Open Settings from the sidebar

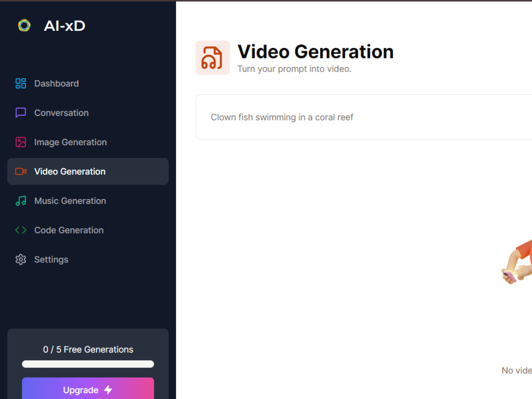[x=88, y=260]
